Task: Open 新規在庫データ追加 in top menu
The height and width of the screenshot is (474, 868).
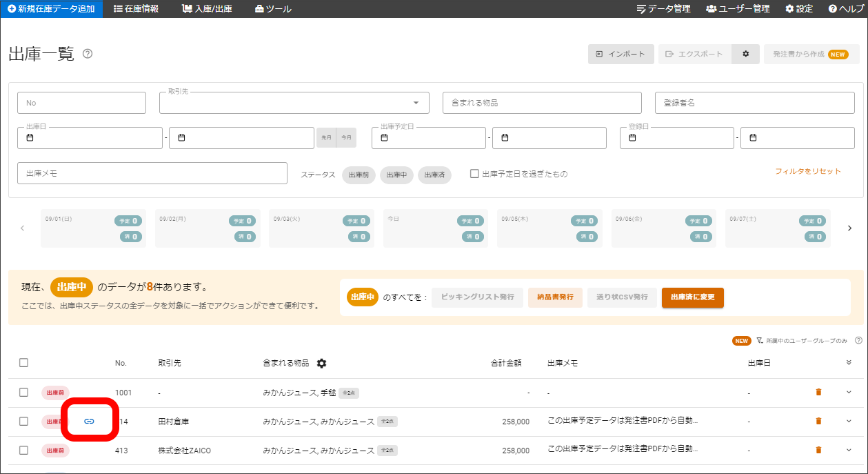Action: point(51,9)
